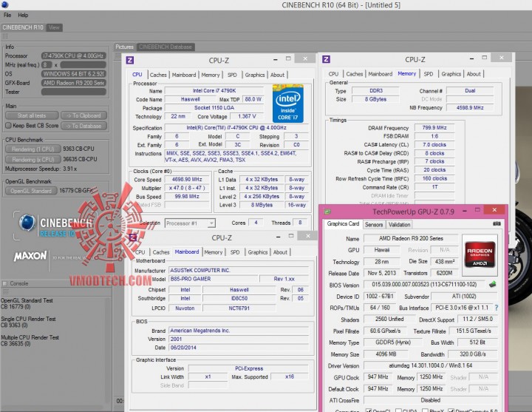Open SPD tab in the CPU-Z Memory window
The height and width of the screenshot is (412, 532).
click(429, 74)
